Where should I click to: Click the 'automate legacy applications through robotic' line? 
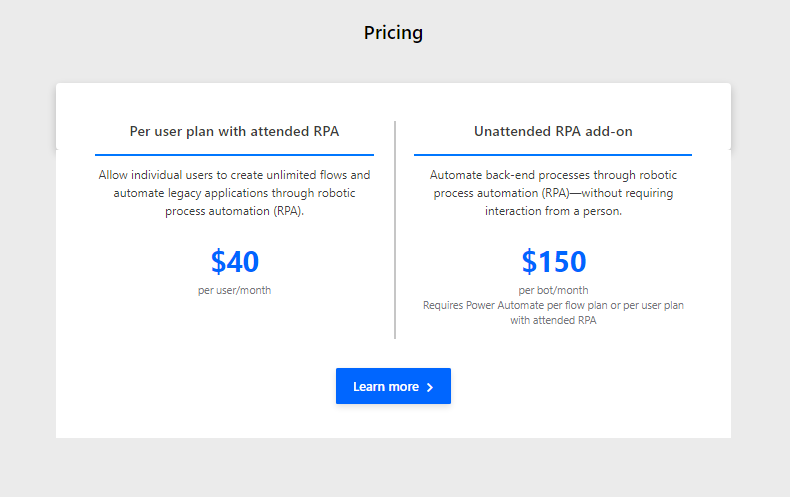(234, 193)
